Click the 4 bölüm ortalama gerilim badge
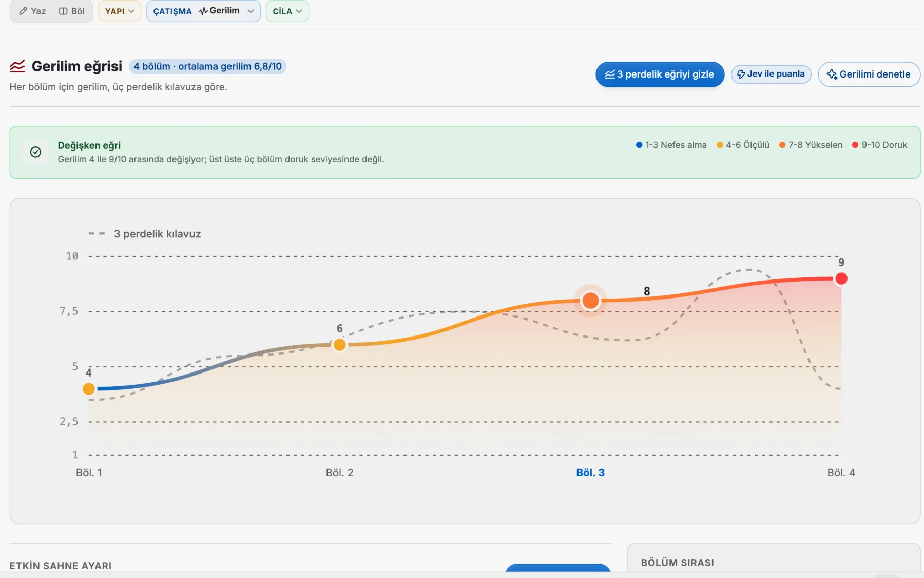The width and height of the screenshot is (924, 578). pos(207,66)
